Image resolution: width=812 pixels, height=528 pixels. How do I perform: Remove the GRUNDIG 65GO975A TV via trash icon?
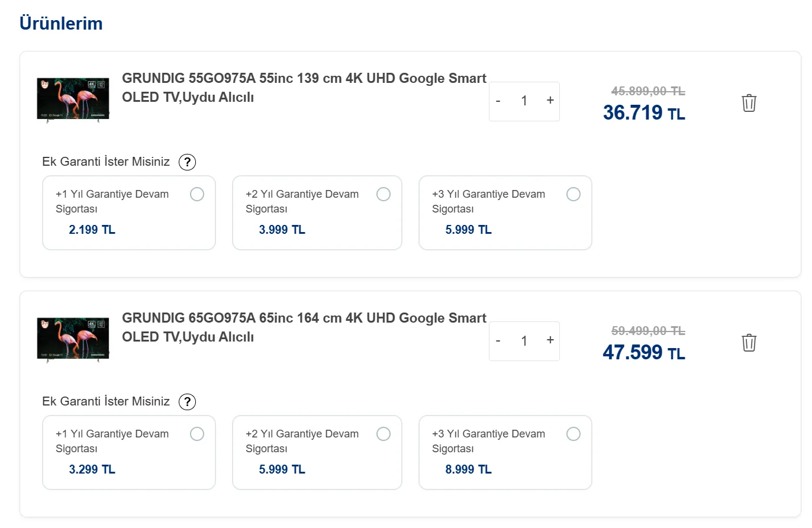(749, 343)
